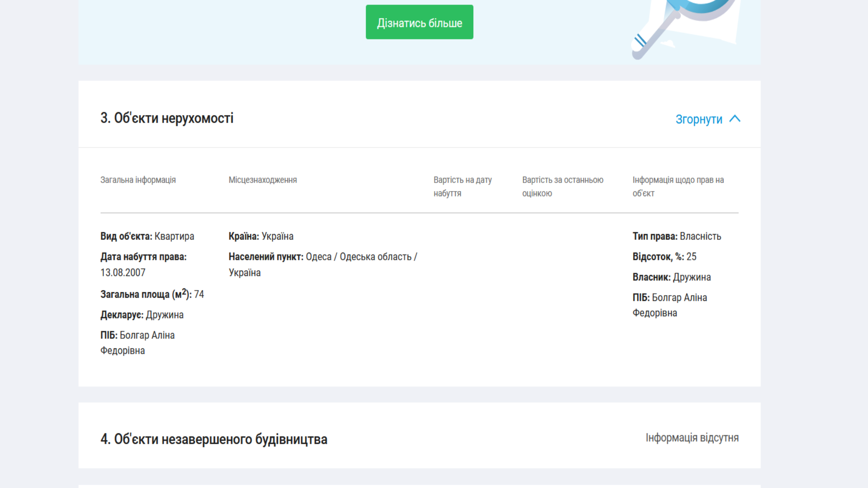Click Населений пункт Одеса line
Screen dimensions: 868x488
[x=322, y=257]
